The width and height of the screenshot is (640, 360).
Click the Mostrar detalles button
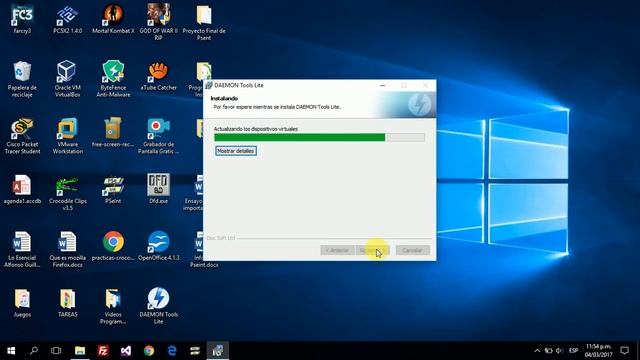(x=236, y=151)
